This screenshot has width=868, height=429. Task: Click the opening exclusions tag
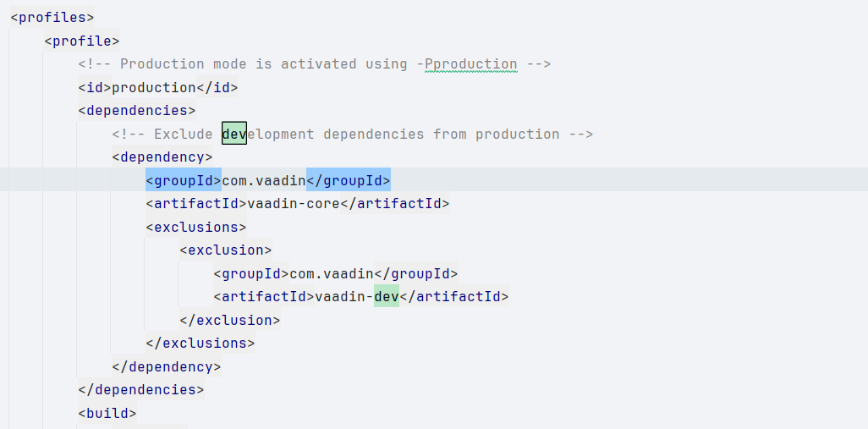pyautogui.click(x=195, y=227)
